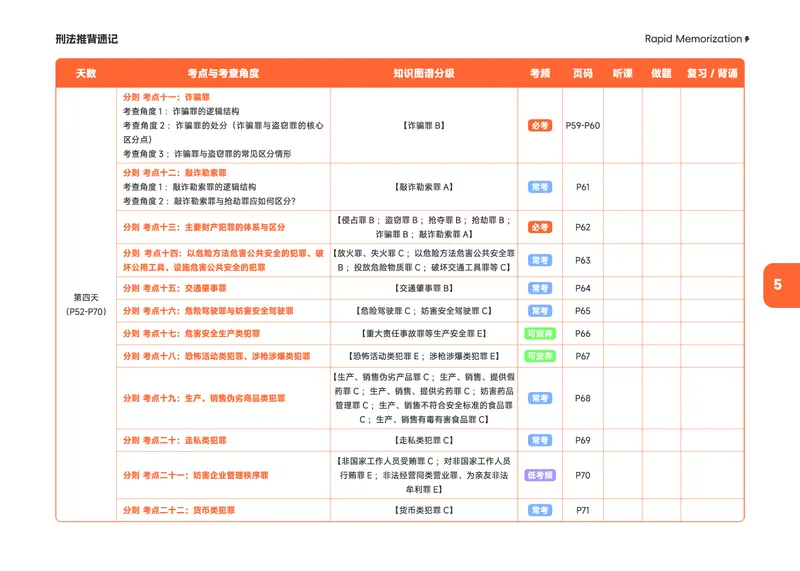Click the 分则 考点十二:敲诈勒索罪 heading
Viewport: 800px width, 571px height.
pos(174,172)
